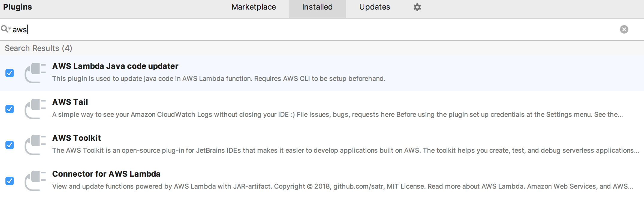
Task: Click the AWS Tail CloudWatch Logs description
Action: pyautogui.click(x=338, y=114)
